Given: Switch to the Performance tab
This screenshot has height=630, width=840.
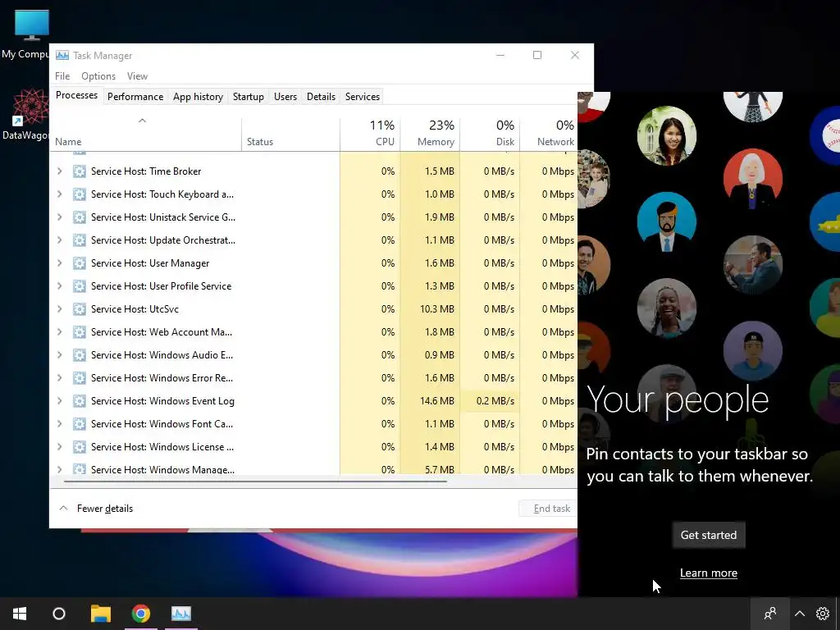Looking at the screenshot, I should [x=135, y=97].
